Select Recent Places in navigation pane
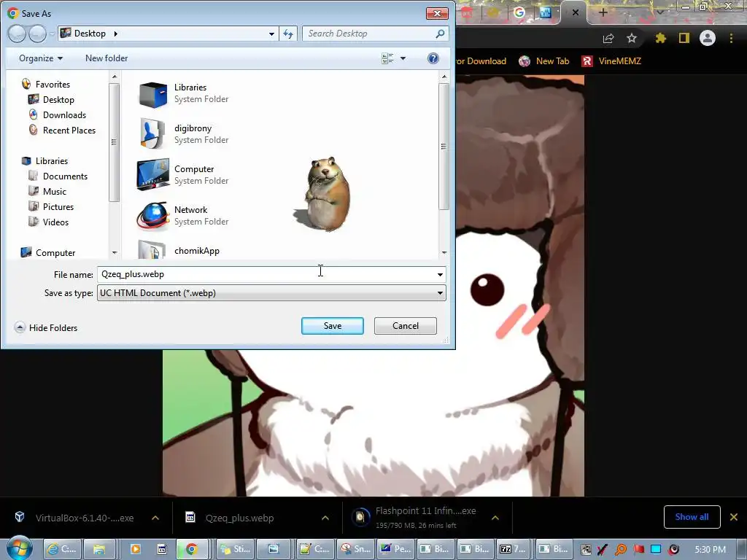This screenshot has height=560, width=747. tap(69, 130)
